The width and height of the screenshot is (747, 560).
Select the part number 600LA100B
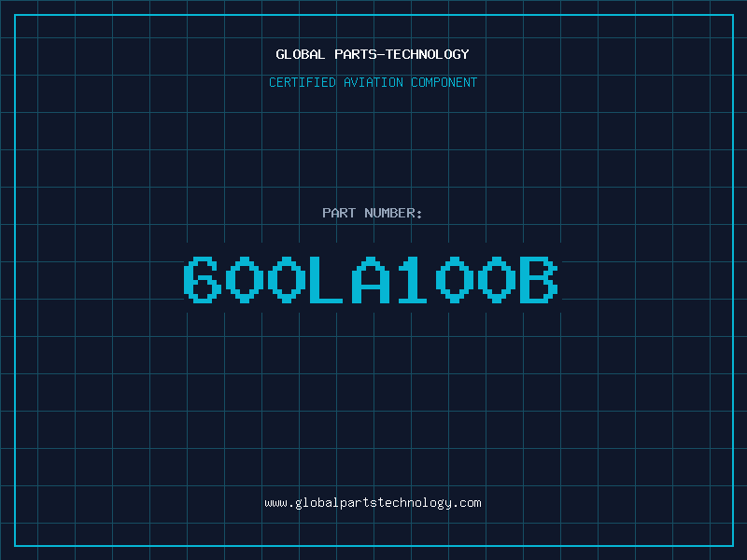(371, 279)
